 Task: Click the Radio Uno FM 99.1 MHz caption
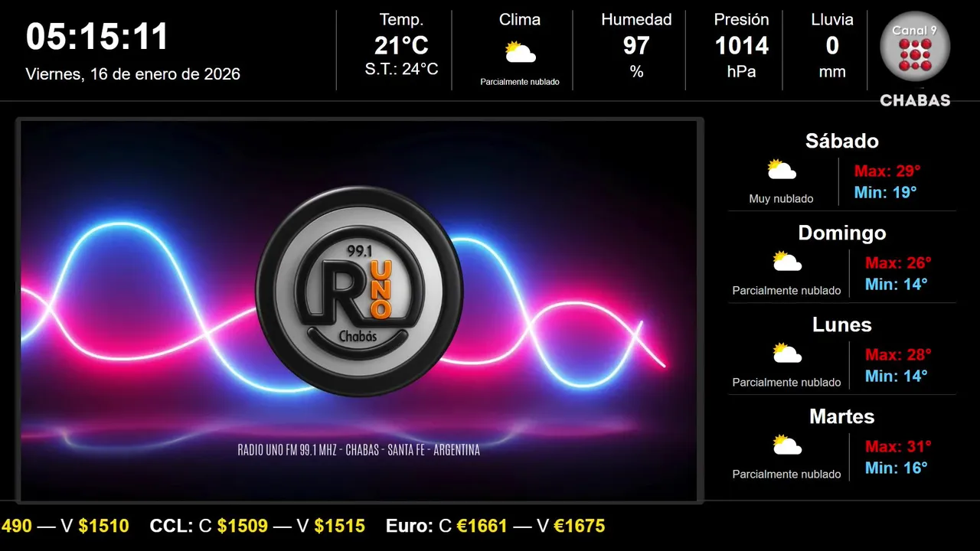[x=359, y=451]
